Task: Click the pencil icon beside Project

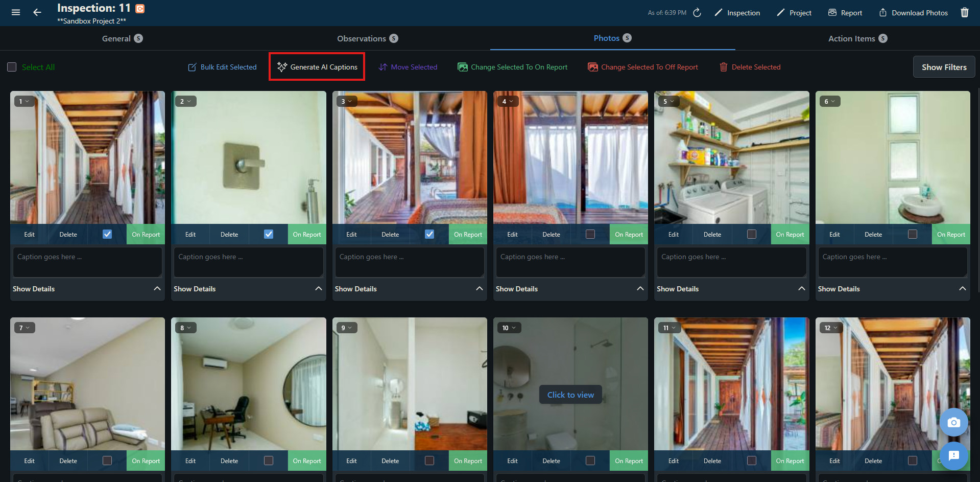Action: [780, 12]
